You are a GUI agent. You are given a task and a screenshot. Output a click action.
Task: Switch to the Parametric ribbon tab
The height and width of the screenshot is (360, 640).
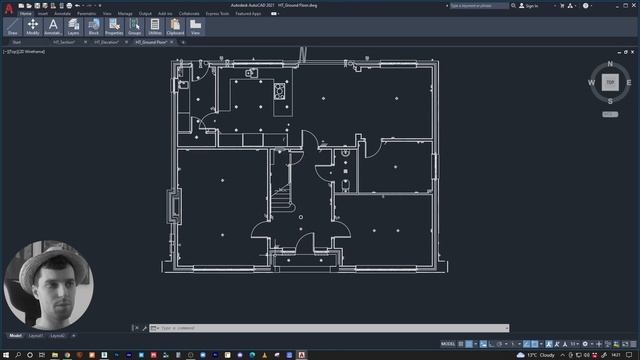(x=87, y=13)
